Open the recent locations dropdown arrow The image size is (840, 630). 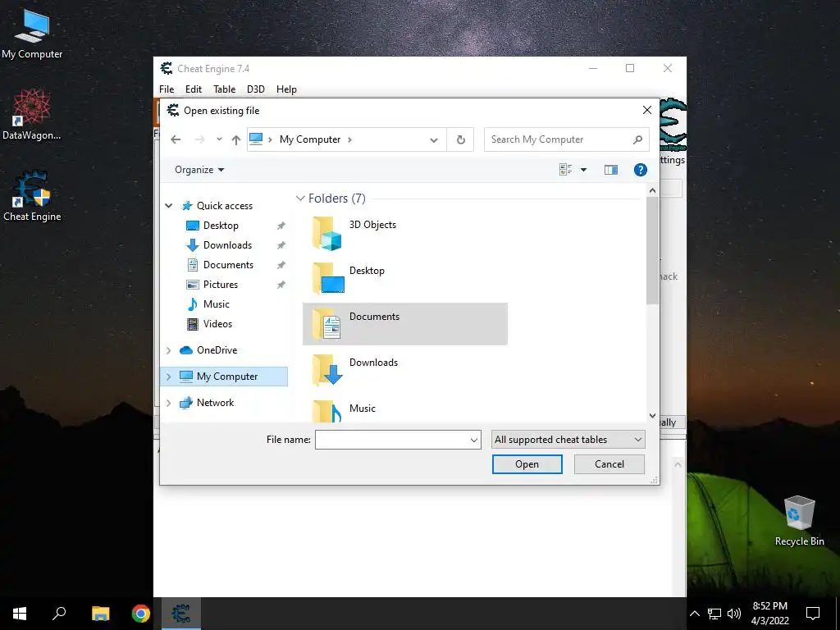coord(219,139)
